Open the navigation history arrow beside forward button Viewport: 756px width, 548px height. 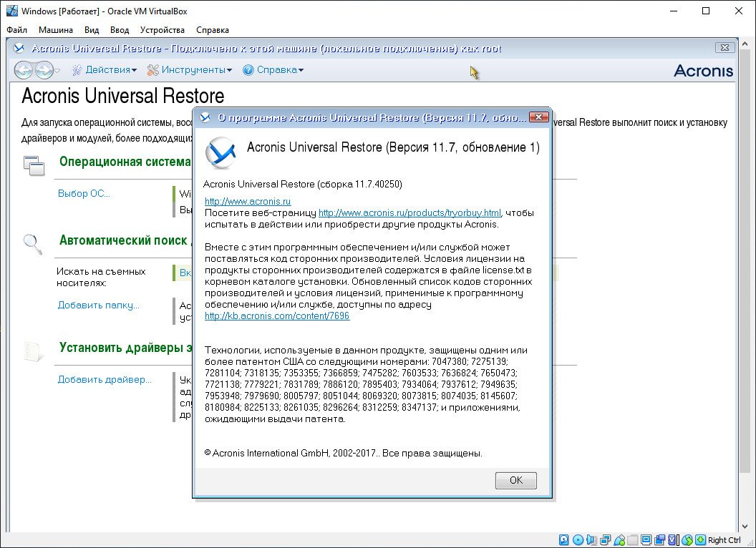[x=57, y=70]
